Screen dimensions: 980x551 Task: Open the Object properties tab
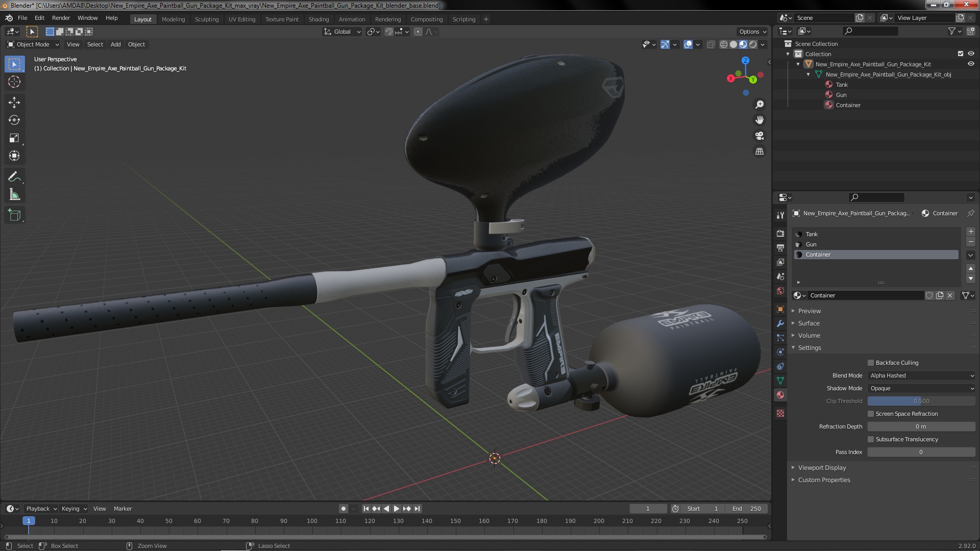click(x=780, y=309)
